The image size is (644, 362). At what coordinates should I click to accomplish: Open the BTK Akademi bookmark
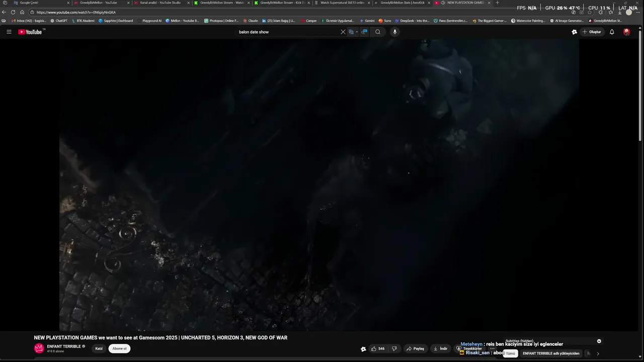83,21
